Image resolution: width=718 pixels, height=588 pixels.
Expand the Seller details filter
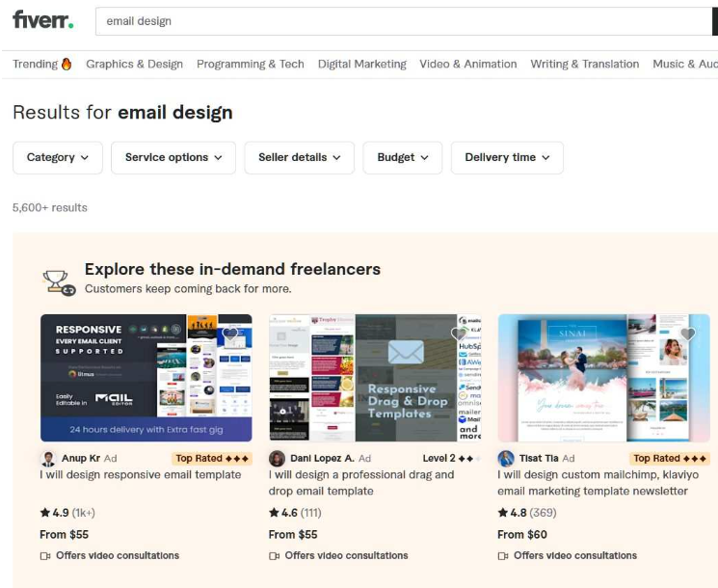(300, 157)
